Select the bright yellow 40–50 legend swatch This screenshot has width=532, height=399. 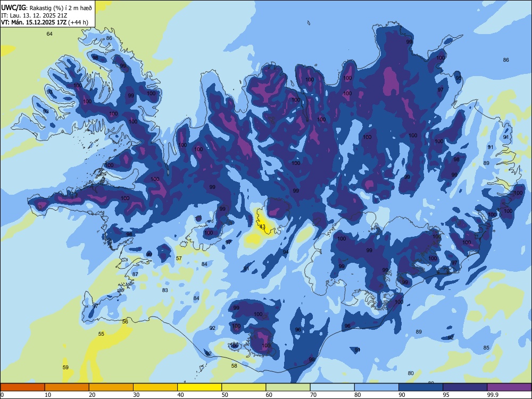point(199,387)
